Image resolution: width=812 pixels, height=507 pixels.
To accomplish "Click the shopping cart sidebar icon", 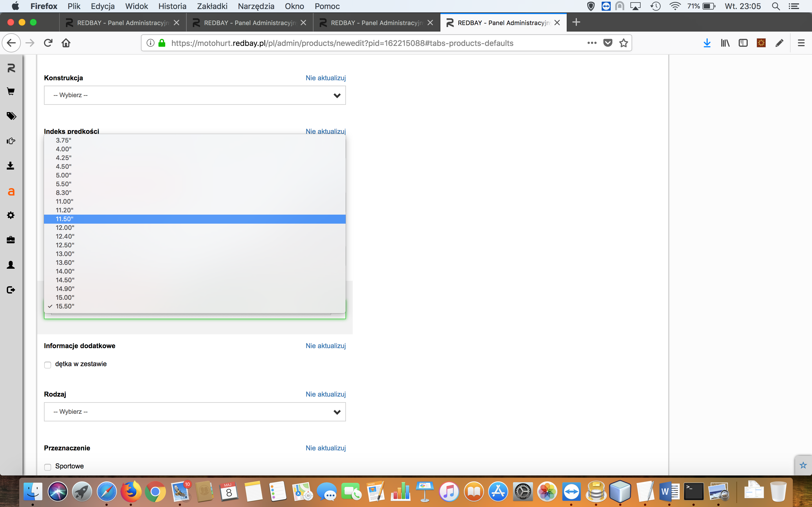I will pos(11,91).
